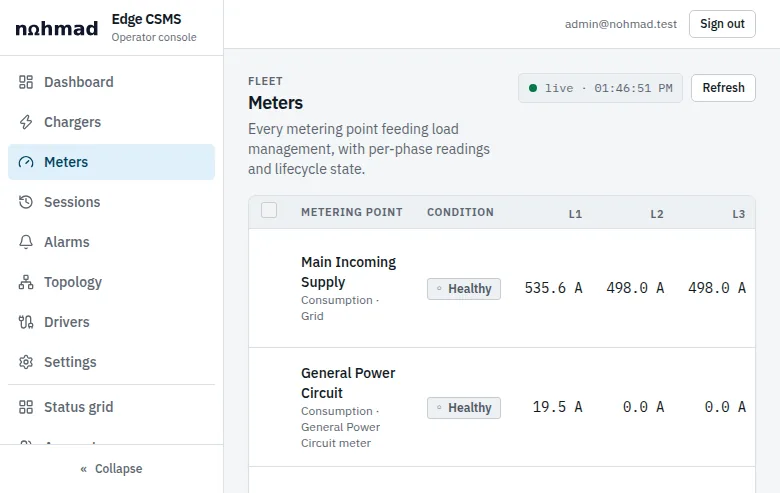Click the green live status dot
The image size is (780, 493).
[533, 88]
